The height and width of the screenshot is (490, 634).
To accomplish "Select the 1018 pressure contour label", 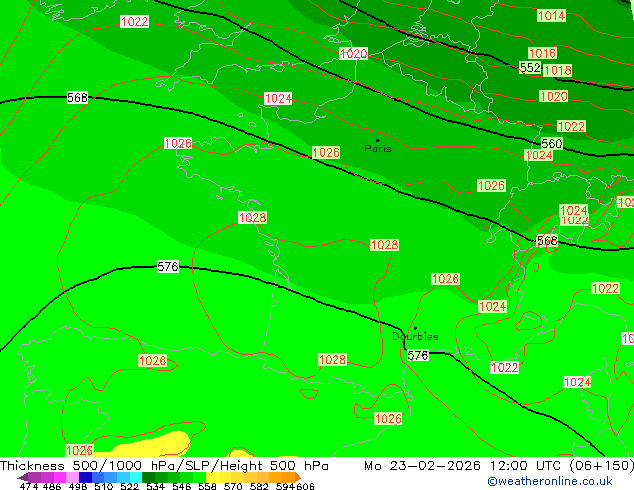I will pos(557,70).
